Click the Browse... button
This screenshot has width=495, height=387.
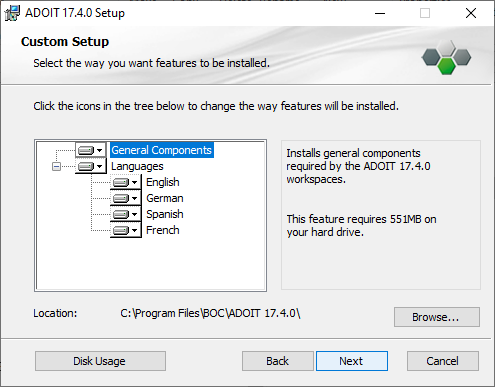(x=437, y=317)
